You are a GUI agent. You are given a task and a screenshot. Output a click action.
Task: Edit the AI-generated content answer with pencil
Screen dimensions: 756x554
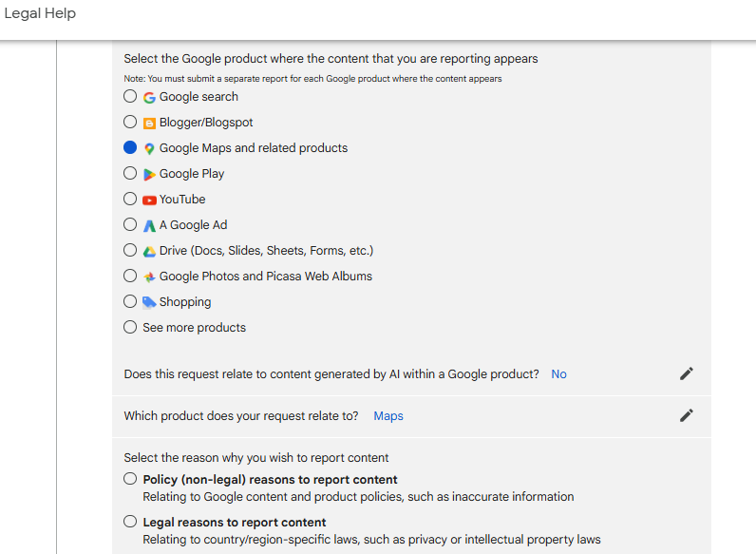(x=687, y=373)
